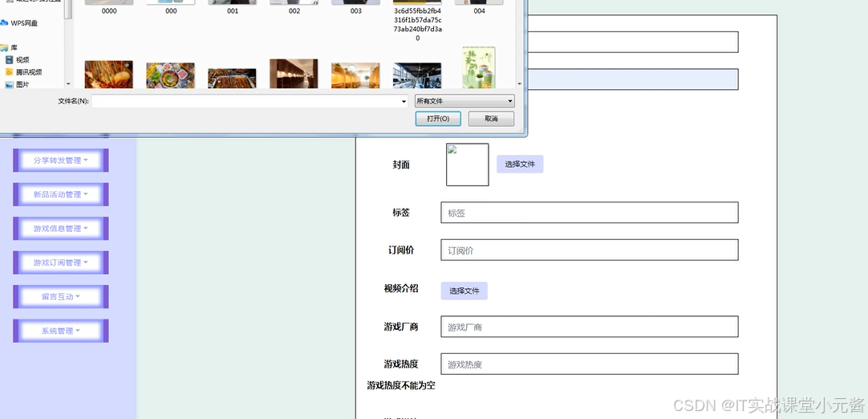Screen dimensions: 868x419
Task: Select the blue-toned office interior thumbnail
Action: [417, 75]
